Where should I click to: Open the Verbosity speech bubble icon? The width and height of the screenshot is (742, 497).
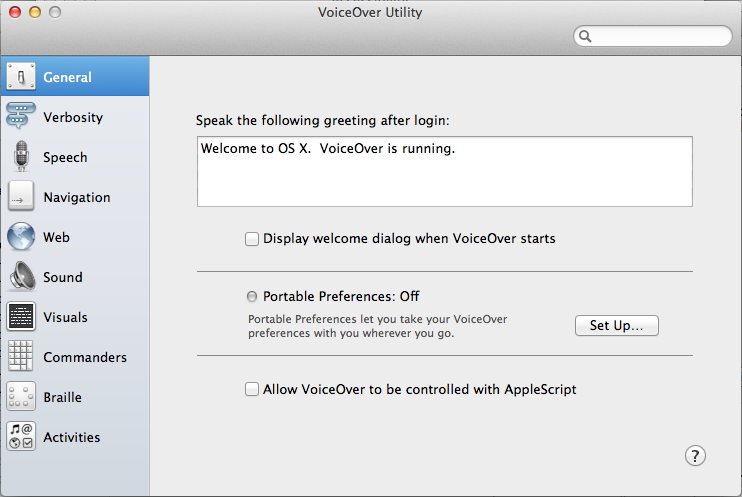(x=21, y=116)
